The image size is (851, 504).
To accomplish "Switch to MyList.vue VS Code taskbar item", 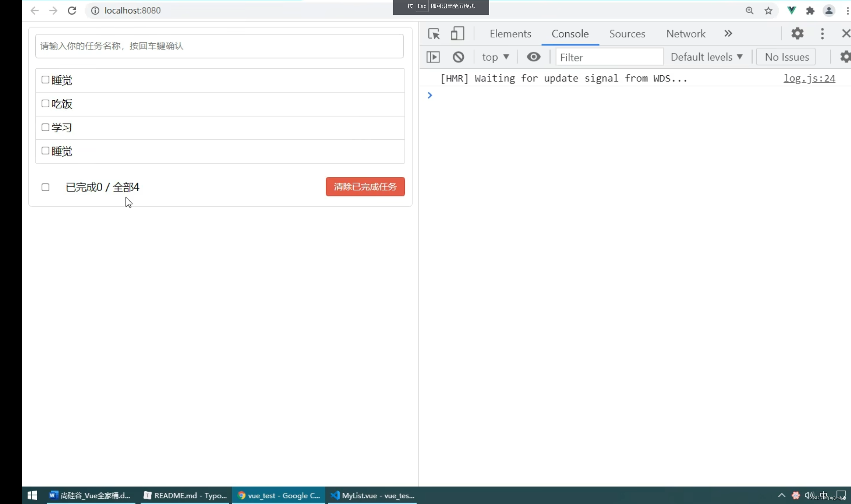I will point(373,495).
